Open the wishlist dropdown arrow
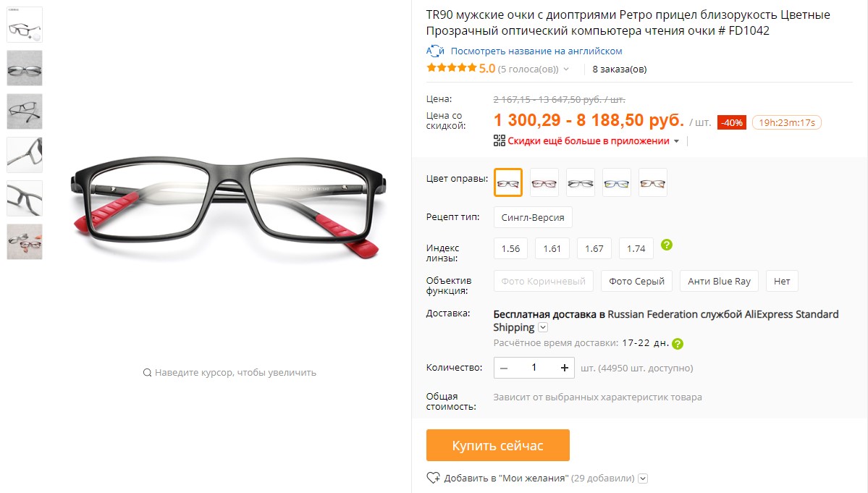 tap(643, 479)
